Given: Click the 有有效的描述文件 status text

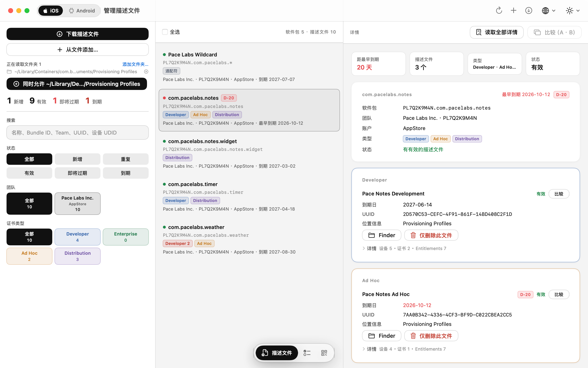Looking at the screenshot, I should click(423, 149).
